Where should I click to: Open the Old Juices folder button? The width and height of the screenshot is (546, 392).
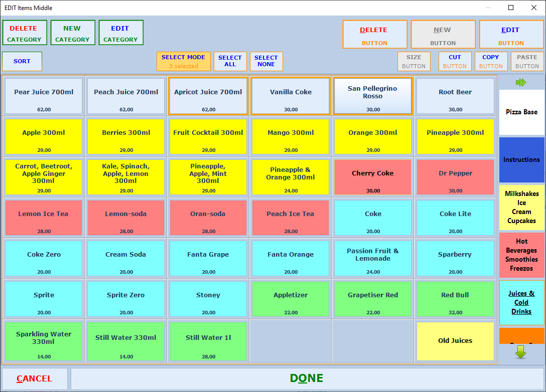455,341
